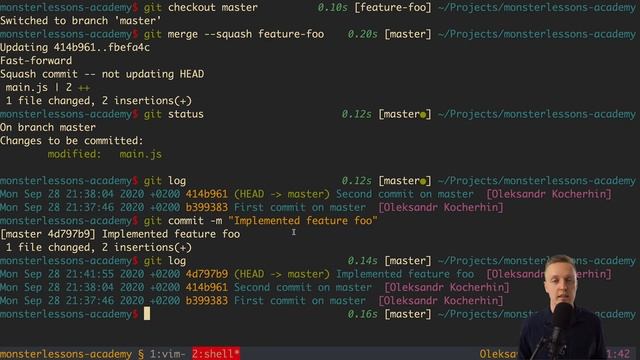Click 'Mon Sep 28 21:41:55 2020' timestamp
Screen dimensions: 640x360
[x=72, y=274]
